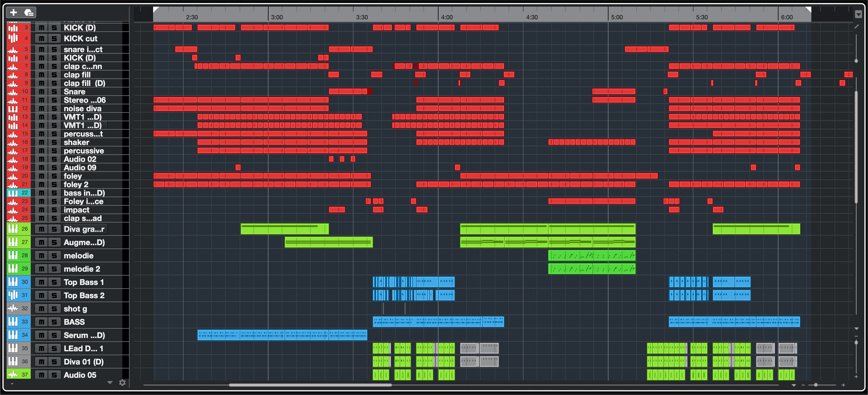Screen dimensions: 868x395
Task: Click gray waveform icon of shot g
Action: [13, 308]
